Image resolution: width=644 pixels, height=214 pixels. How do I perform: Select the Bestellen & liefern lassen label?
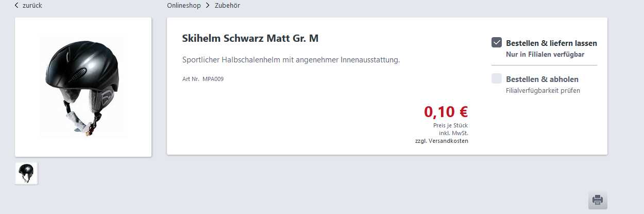coord(551,43)
